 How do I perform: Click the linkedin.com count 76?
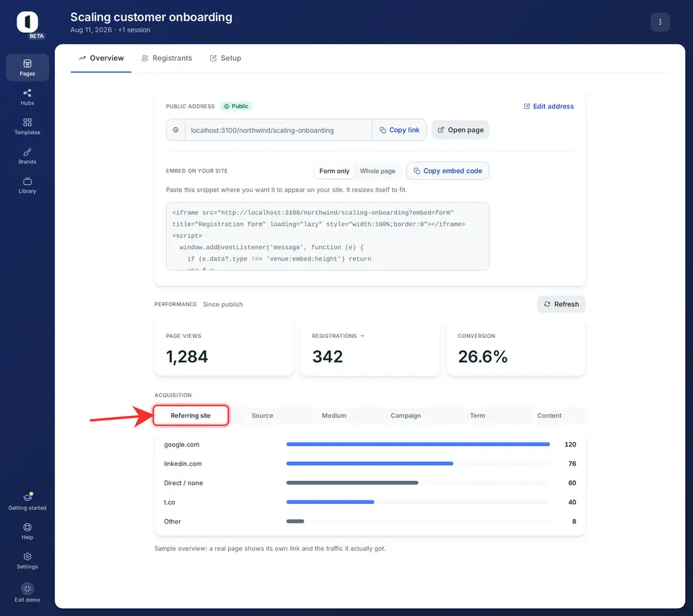pyautogui.click(x=572, y=464)
